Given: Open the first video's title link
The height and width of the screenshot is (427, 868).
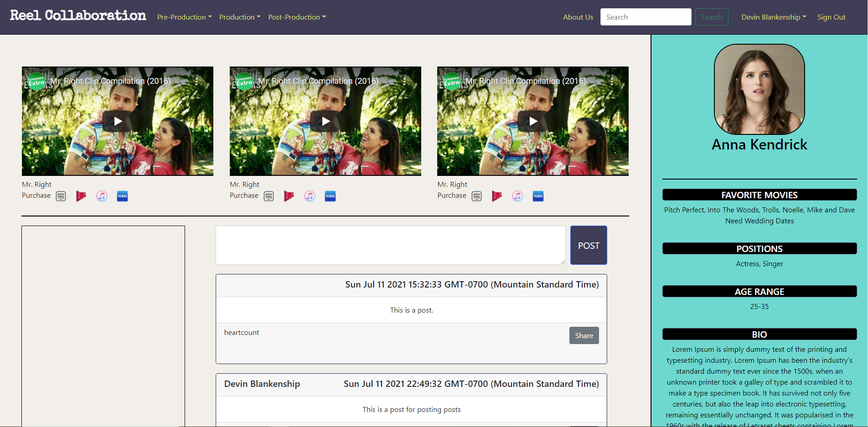Looking at the screenshot, I should pyautogui.click(x=110, y=81).
